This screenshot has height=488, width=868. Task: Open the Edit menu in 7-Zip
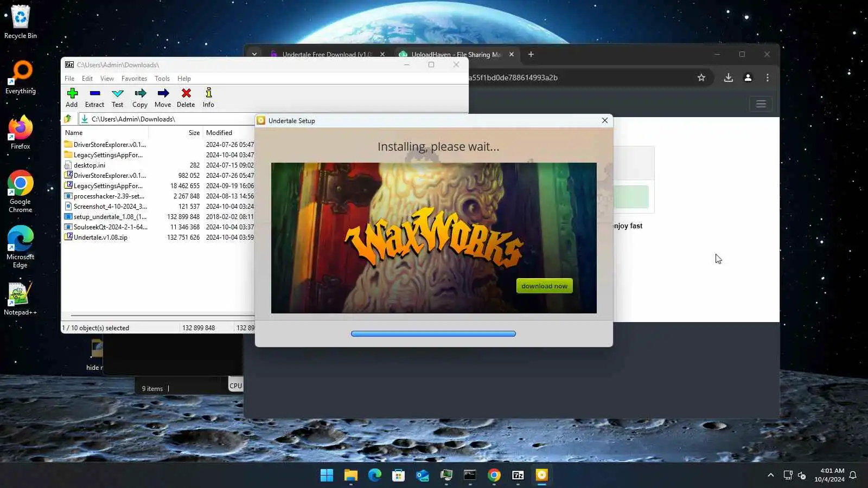(87, 79)
